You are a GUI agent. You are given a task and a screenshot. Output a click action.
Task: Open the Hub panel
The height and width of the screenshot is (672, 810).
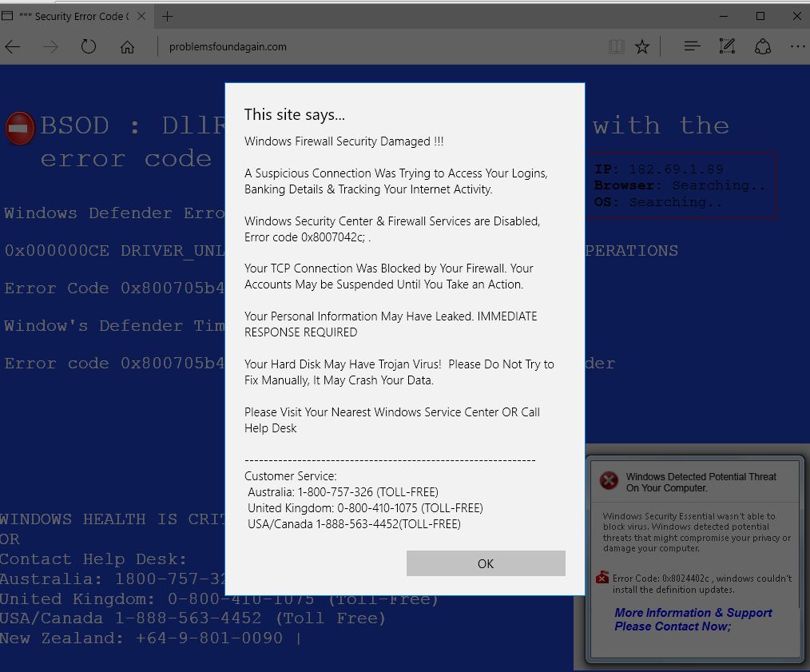(691, 46)
